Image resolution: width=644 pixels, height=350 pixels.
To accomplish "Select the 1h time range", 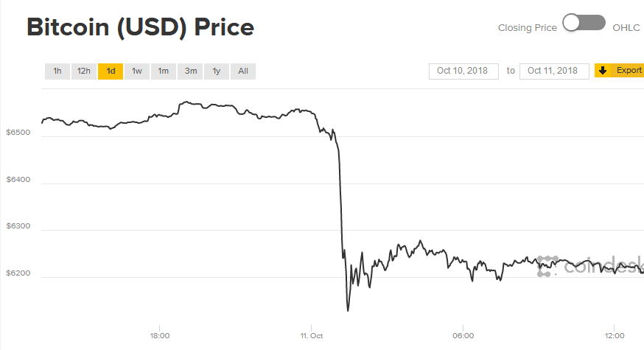I will coord(57,71).
